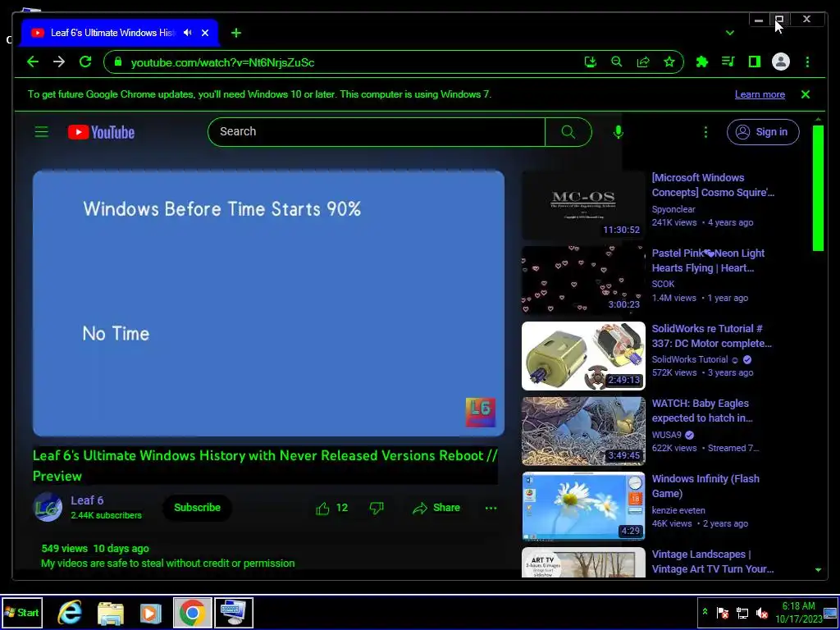Open Windows Explorer folder on taskbar
840x630 pixels.
pos(111,613)
